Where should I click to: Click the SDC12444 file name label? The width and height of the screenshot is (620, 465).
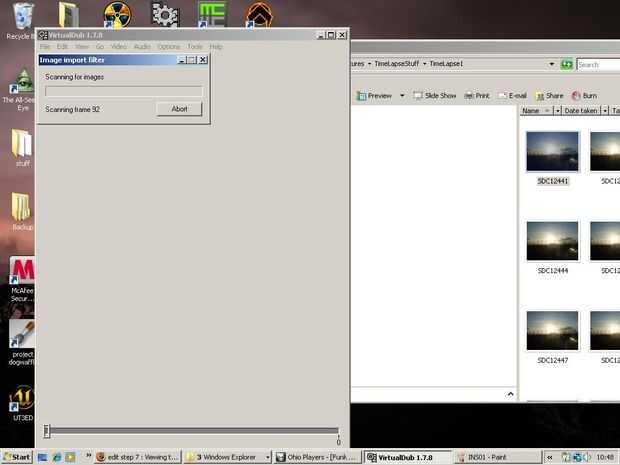[553, 271]
